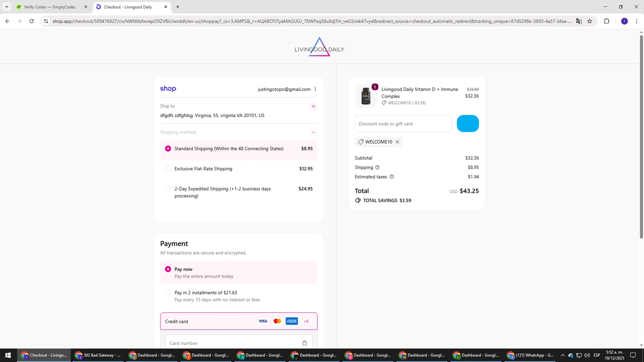Click the card number lock icon
Screen dimensions: 644x362
[304, 343]
